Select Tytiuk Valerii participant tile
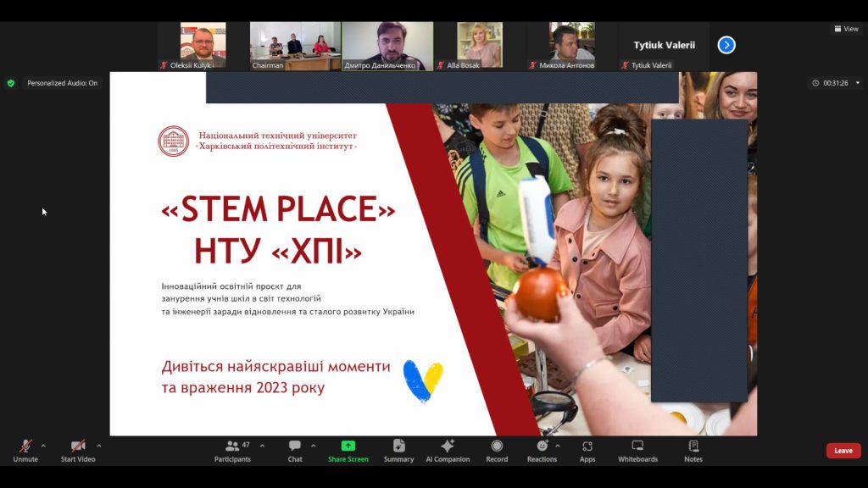 (x=664, y=46)
